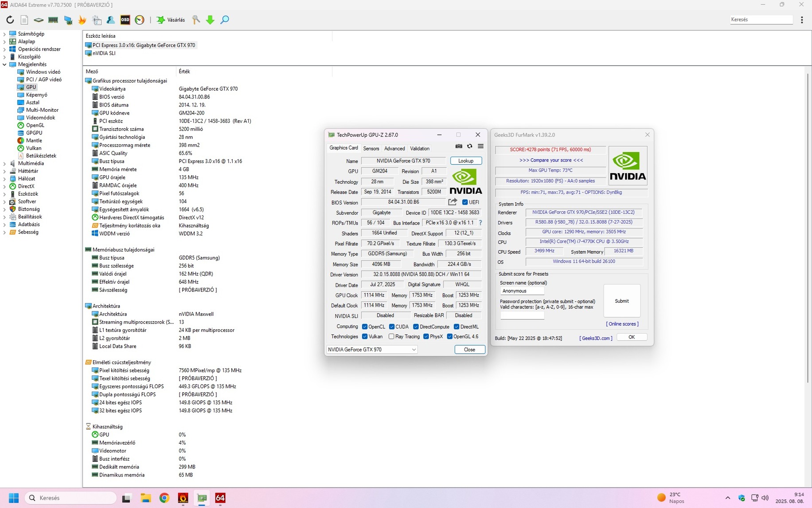The height and width of the screenshot is (508, 812).
Task: Open the gear checklist preferences icon
Action: (x=97, y=20)
